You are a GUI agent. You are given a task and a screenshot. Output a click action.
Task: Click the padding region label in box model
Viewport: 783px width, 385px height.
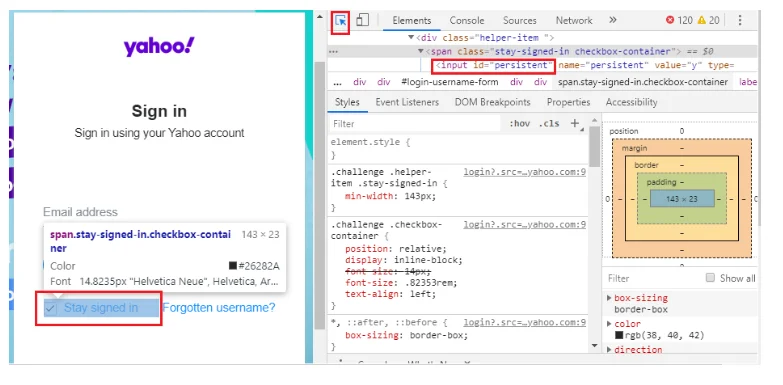pyautogui.click(x=661, y=182)
